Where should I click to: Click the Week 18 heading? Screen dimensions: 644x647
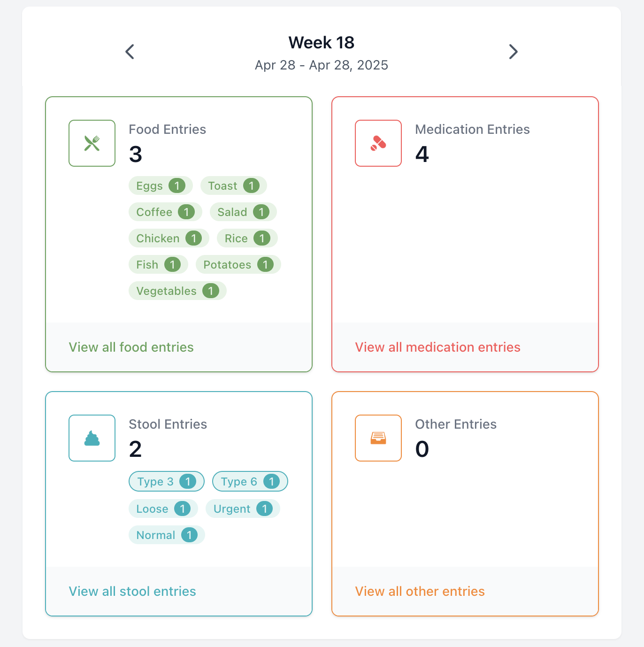click(322, 43)
